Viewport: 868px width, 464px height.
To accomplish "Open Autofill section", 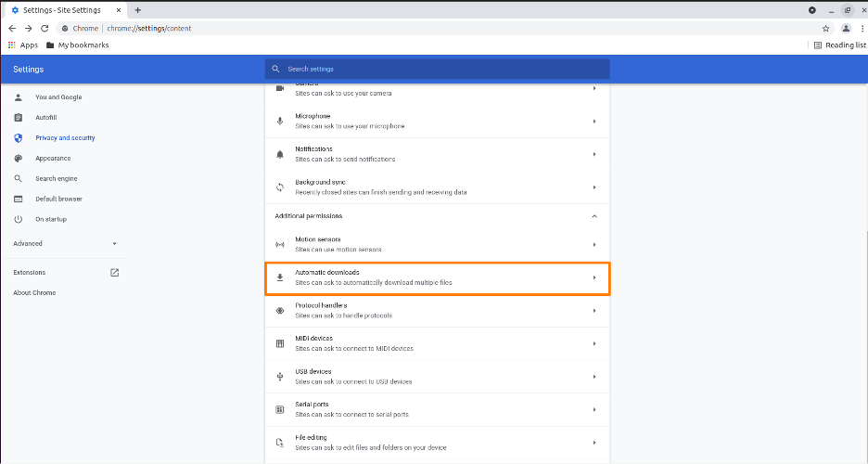I will pyautogui.click(x=46, y=117).
